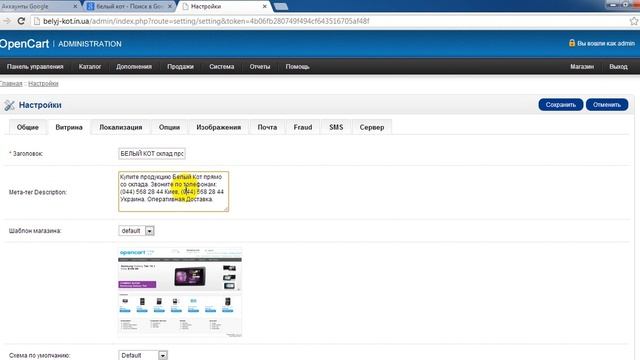Click the forward navigation arrow
Viewport: 640px width, 360px height.
pyautogui.click(x=7, y=21)
